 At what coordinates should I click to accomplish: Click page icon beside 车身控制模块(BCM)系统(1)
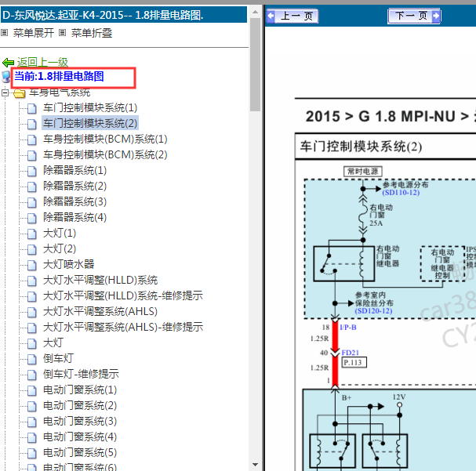tap(32, 139)
